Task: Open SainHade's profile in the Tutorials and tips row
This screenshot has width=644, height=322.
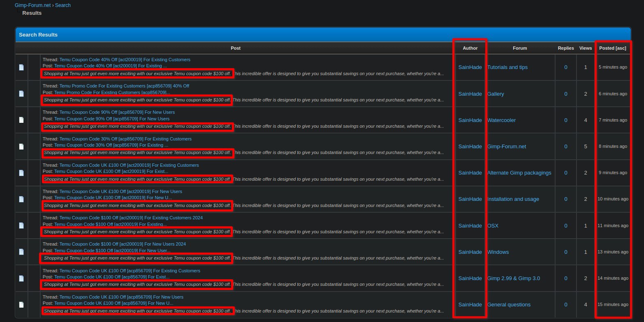Action: (x=470, y=67)
